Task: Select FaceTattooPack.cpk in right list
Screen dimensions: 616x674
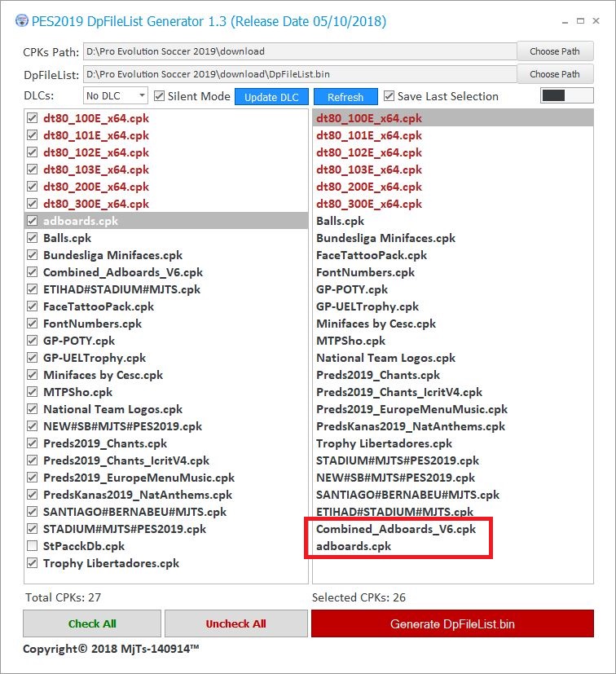Action: 372,255
